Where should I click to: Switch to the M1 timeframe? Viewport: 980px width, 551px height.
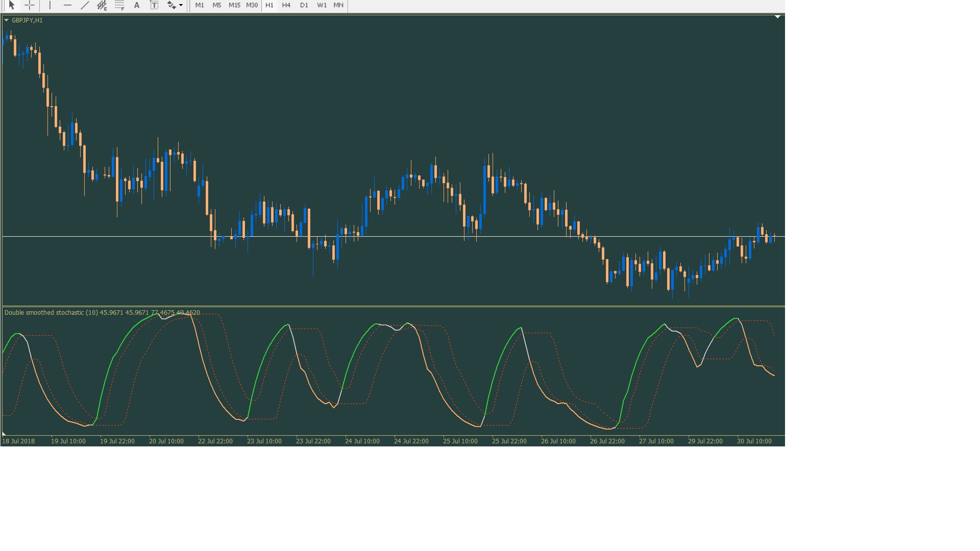click(x=200, y=5)
